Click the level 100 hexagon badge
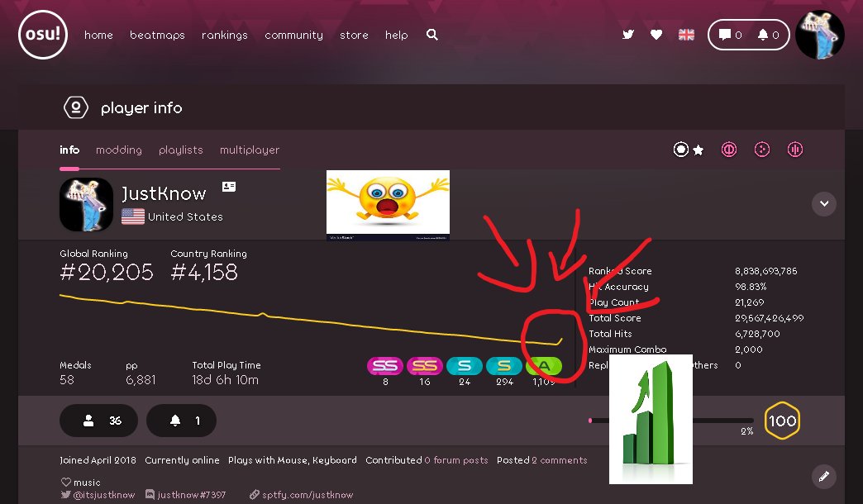This screenshot has height=504, width=863. [782, 421]
